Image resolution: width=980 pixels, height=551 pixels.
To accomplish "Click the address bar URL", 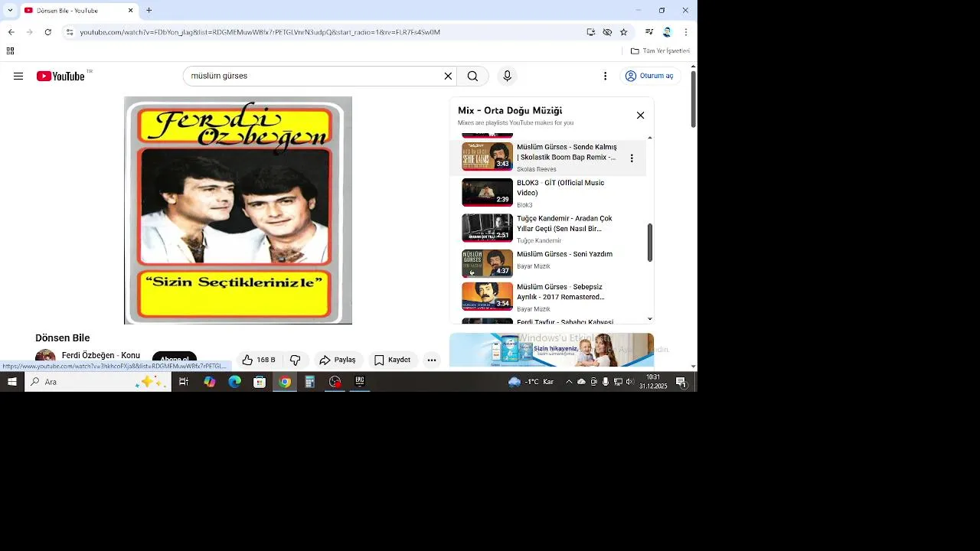I will [260, 32].
